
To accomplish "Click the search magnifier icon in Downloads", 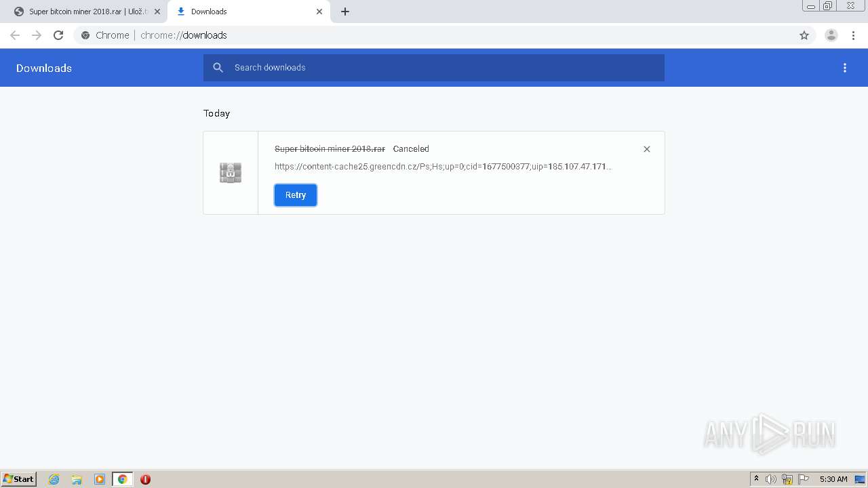I will pos(218,68).
